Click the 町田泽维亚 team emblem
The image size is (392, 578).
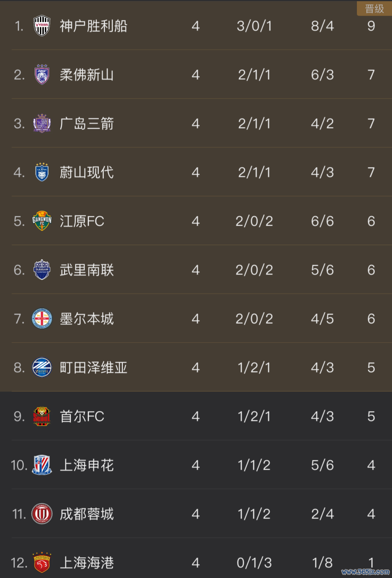click(x=42, y=367)
